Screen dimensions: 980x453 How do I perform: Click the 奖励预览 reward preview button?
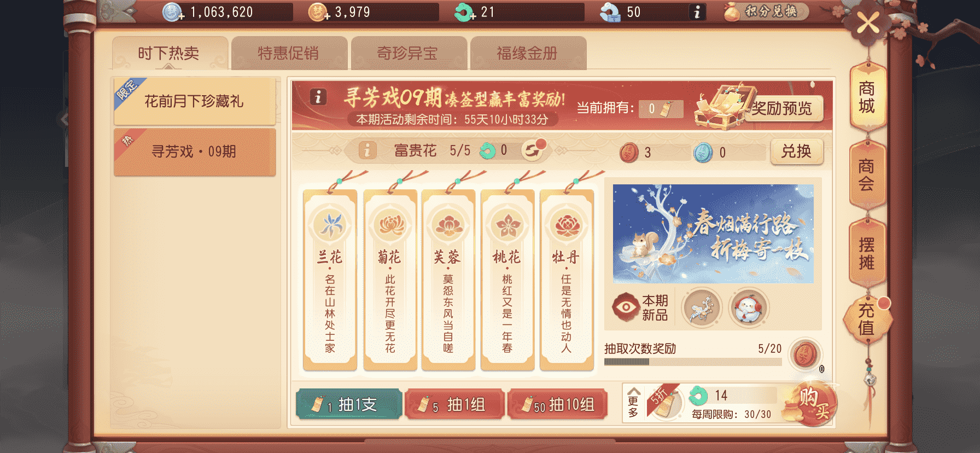[782, 108]
